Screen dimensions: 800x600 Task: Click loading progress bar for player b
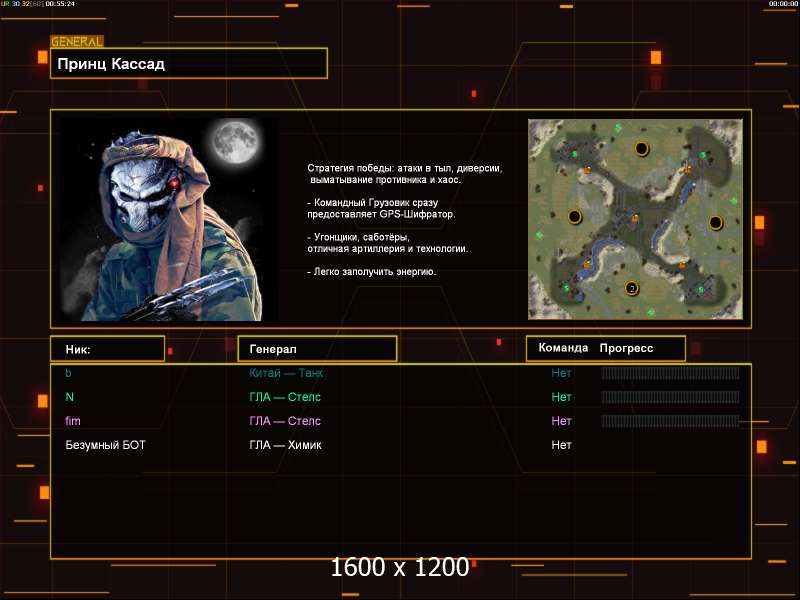670,373
